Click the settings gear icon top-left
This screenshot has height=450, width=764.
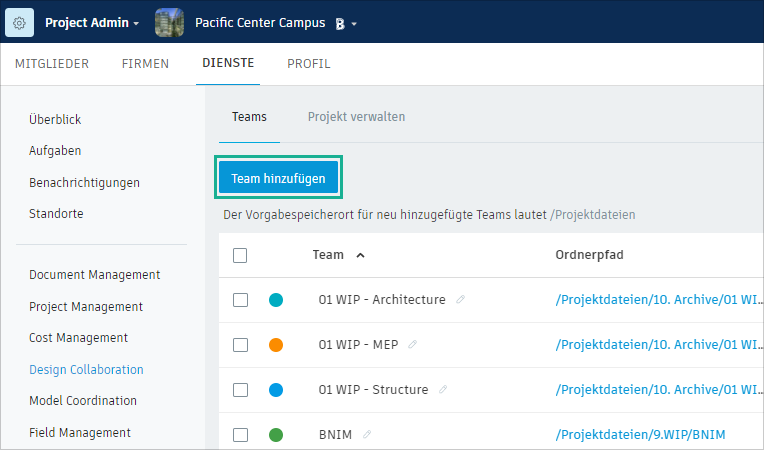[20, 22]
